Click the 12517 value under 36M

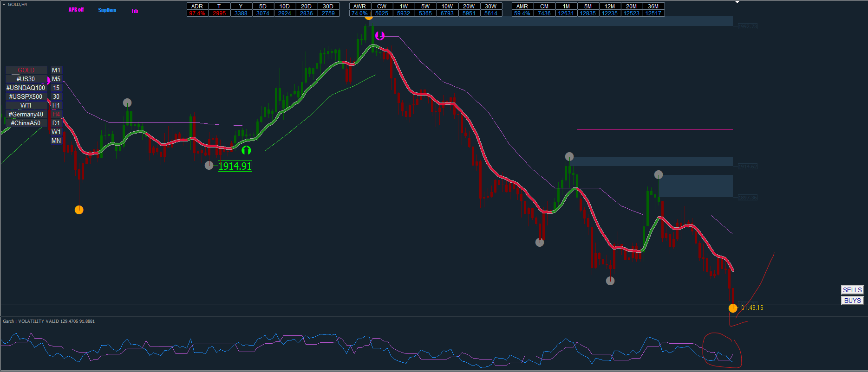[x=653, y=13]
